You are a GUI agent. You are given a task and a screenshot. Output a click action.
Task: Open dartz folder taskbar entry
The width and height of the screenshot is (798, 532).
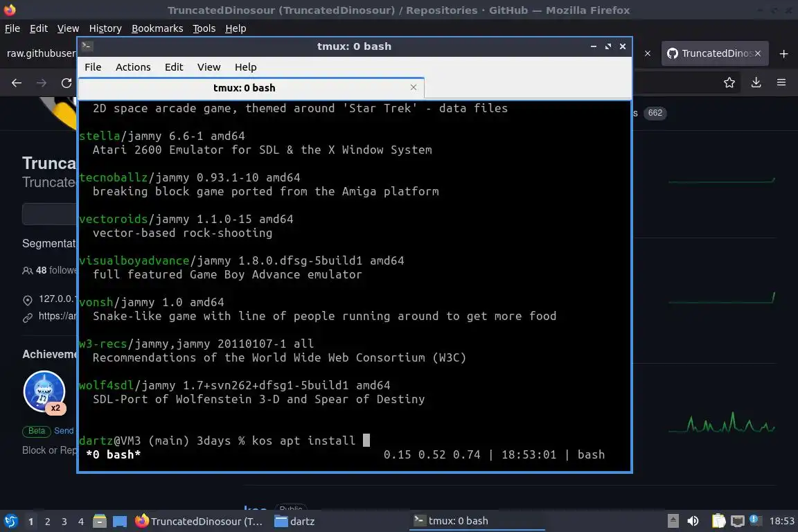click(x=294, y=522)
